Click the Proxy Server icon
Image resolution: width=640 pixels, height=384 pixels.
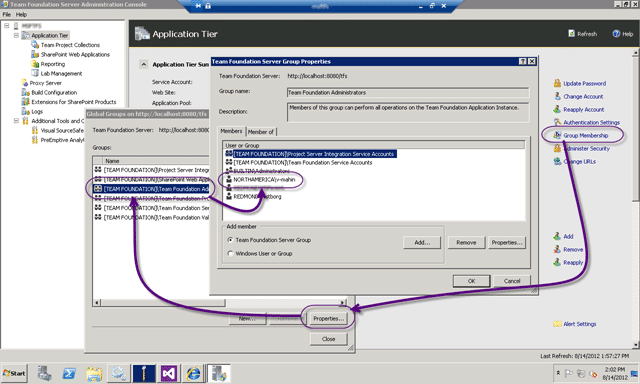click(x=25, y=83)
